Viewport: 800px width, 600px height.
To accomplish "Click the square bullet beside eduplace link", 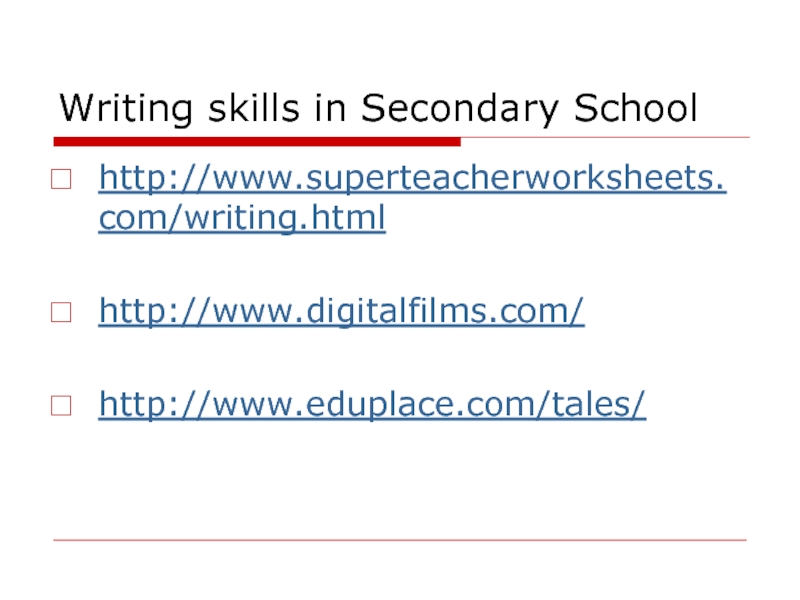I will point(62,406).
